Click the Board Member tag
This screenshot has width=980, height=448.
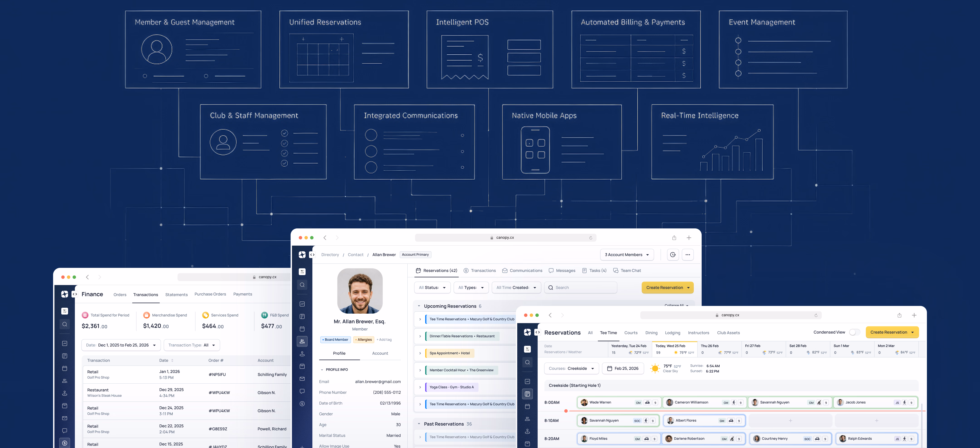pos(335,340)
